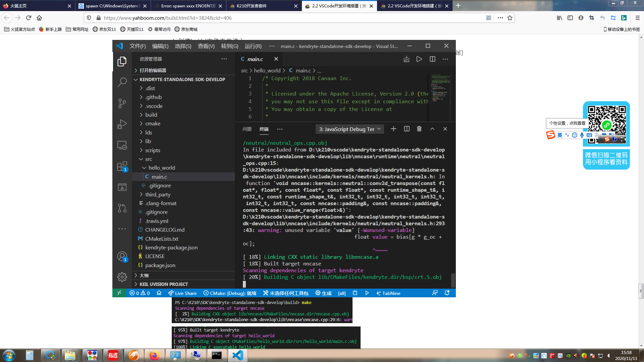Image resolution: width=644 pixels, height=362 pixels.
Task: Open the Search view in activity bar
Action: pos(122,82)
